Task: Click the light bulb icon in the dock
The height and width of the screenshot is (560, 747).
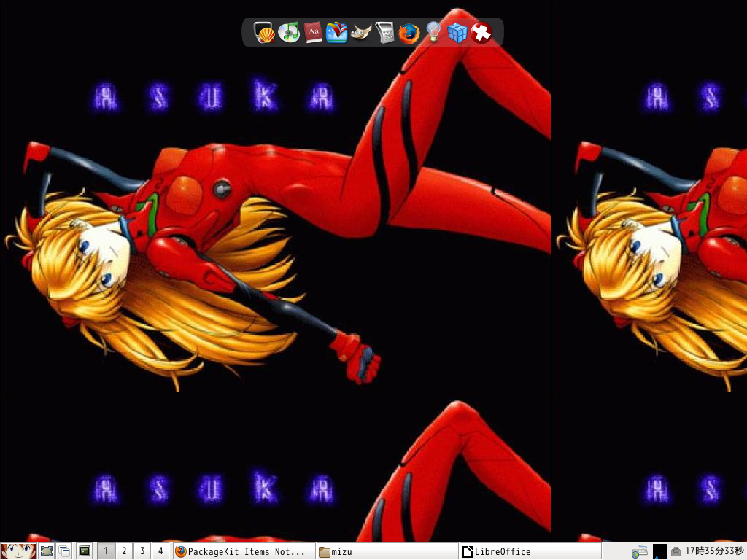Action: (x=433, y=33)
